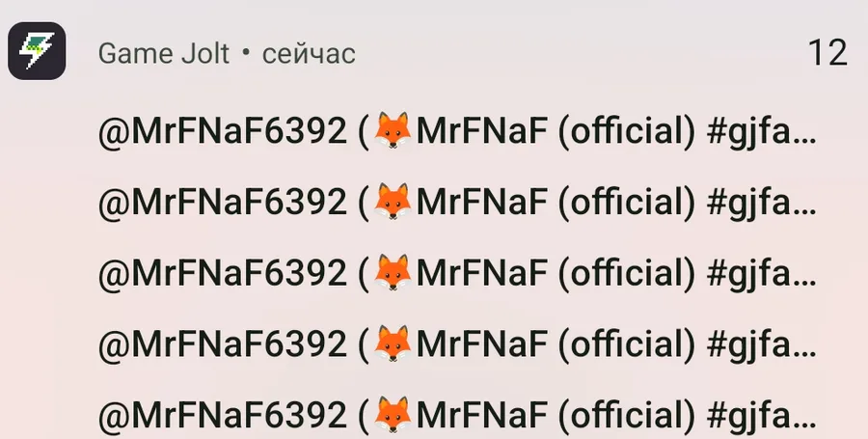Image resolution: width=868 pixels, height=439 pixels.
Task: Click the fox emoji in the fourth notification line
Action: [393, 343]
